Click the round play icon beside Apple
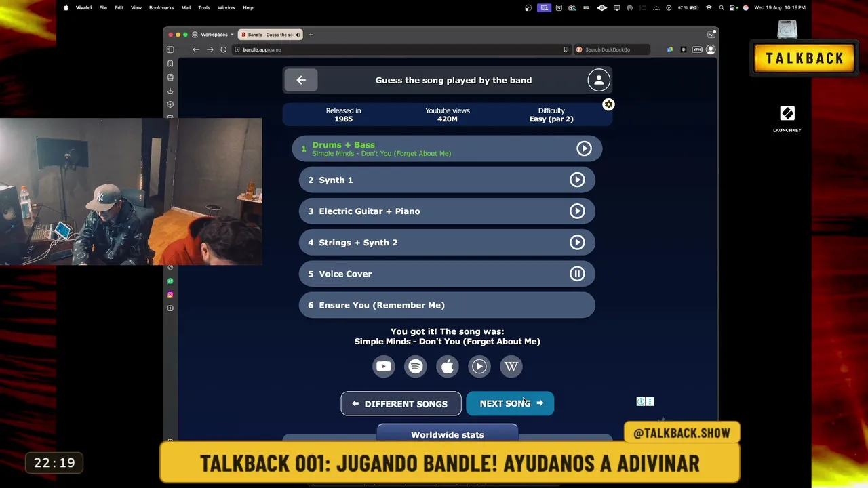The image size is (868, 488). click(x=479, y=367)
